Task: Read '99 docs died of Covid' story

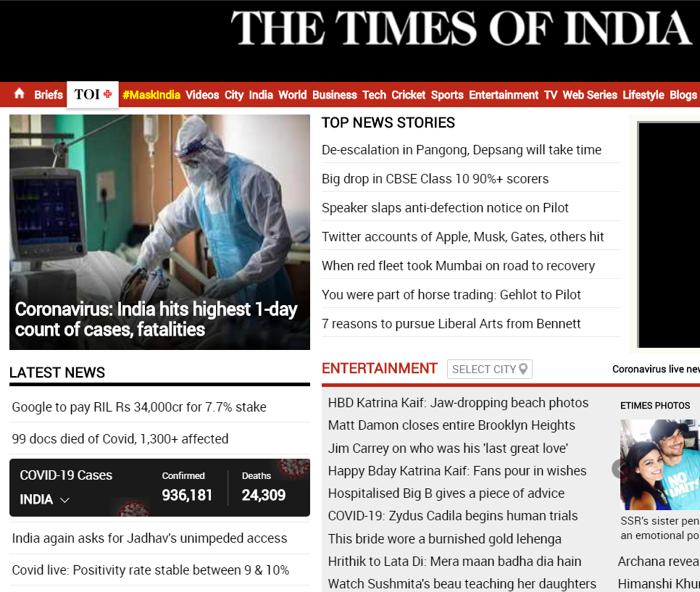Action: [x=120, y=439]
